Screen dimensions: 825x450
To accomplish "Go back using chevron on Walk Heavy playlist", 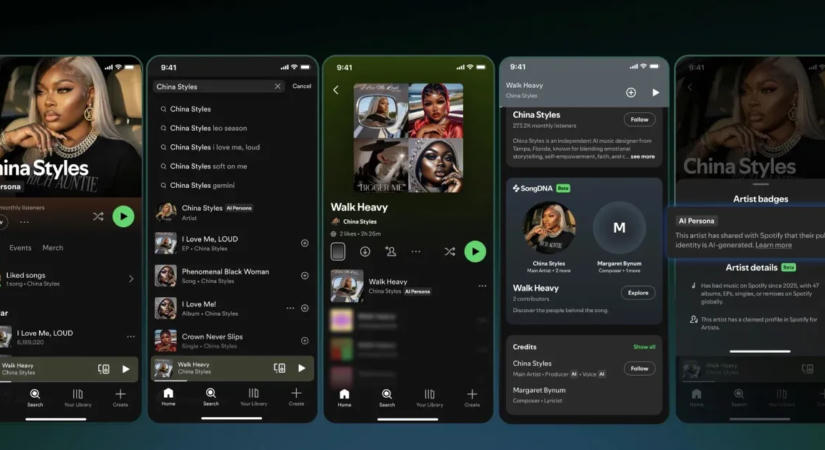I will [336, 90].
